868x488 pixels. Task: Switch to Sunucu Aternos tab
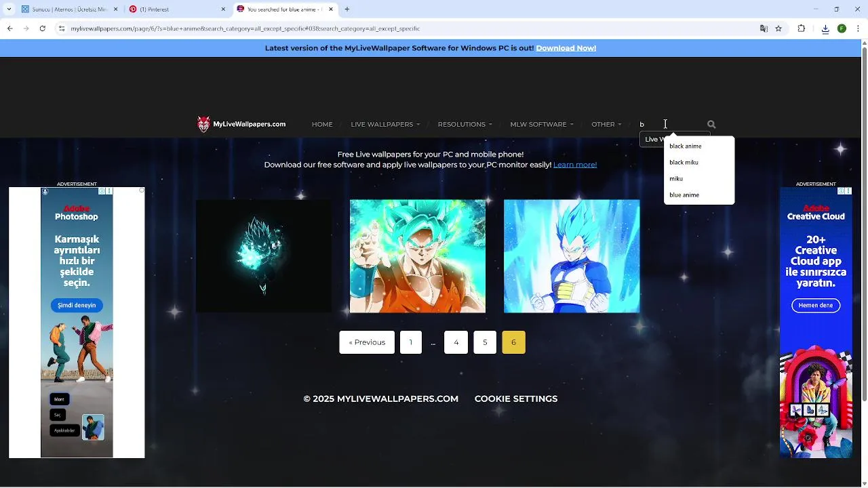pos(70,9)
